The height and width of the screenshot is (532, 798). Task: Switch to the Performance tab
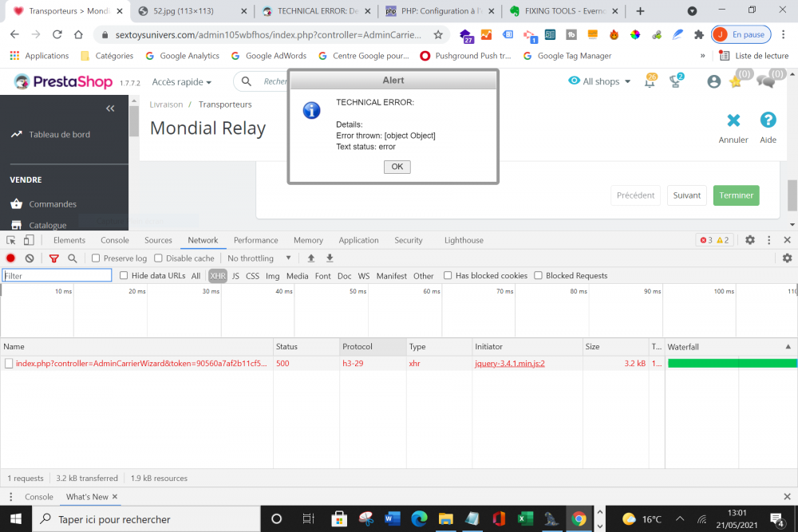[255, 240]
